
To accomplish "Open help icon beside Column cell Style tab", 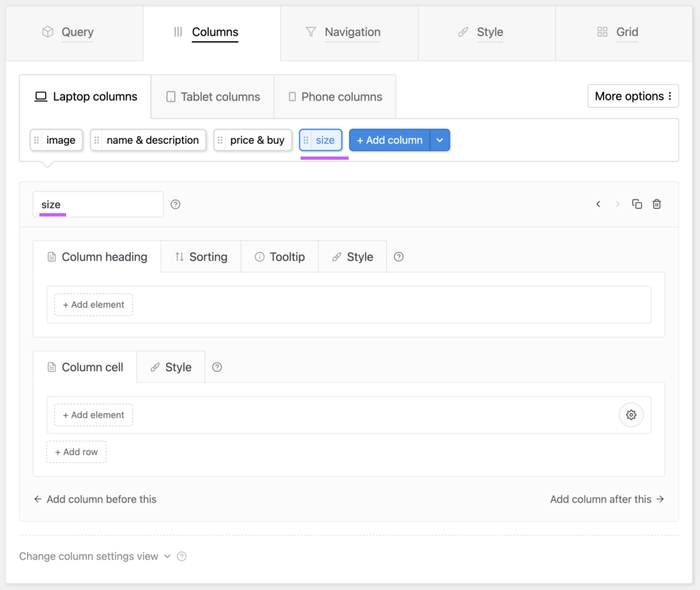I will [217, 367].
